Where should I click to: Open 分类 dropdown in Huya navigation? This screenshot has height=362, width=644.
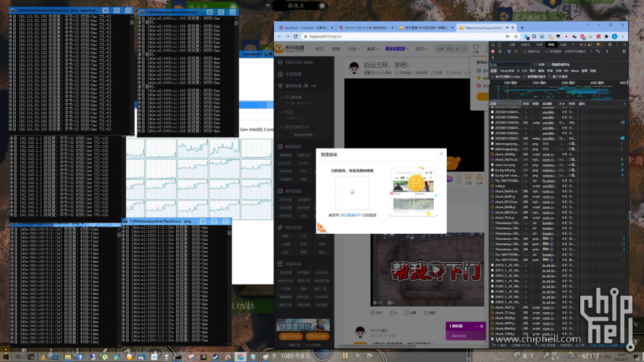354,49
